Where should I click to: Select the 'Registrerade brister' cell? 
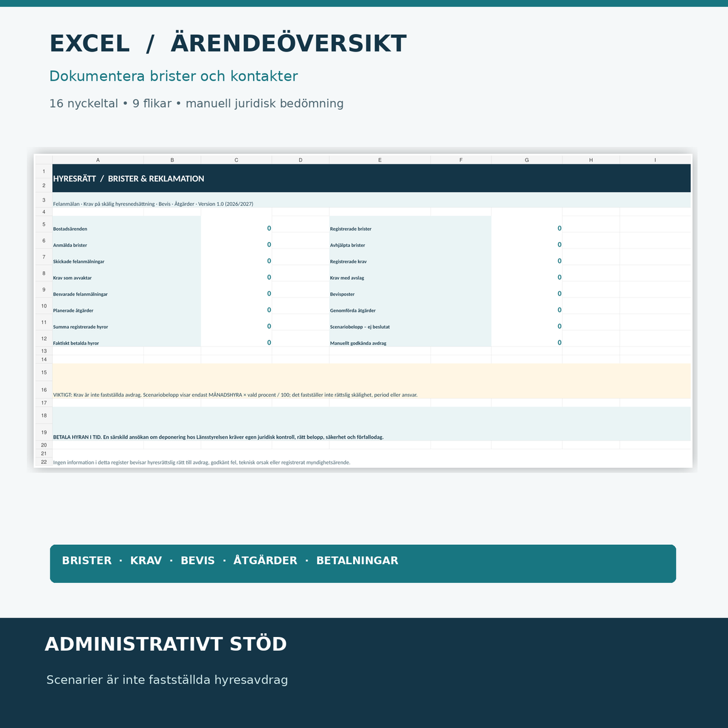(410, 224)
